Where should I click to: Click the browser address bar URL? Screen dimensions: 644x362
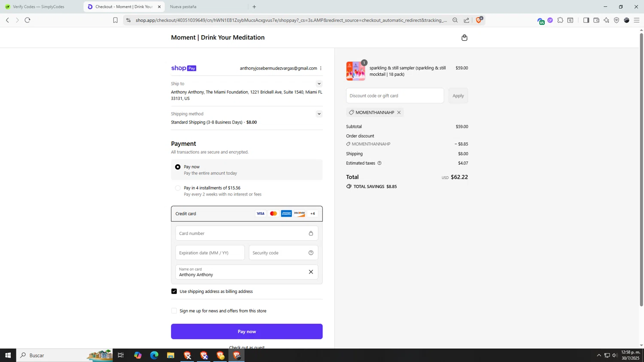pyautogui.click(x=291, y=20)
